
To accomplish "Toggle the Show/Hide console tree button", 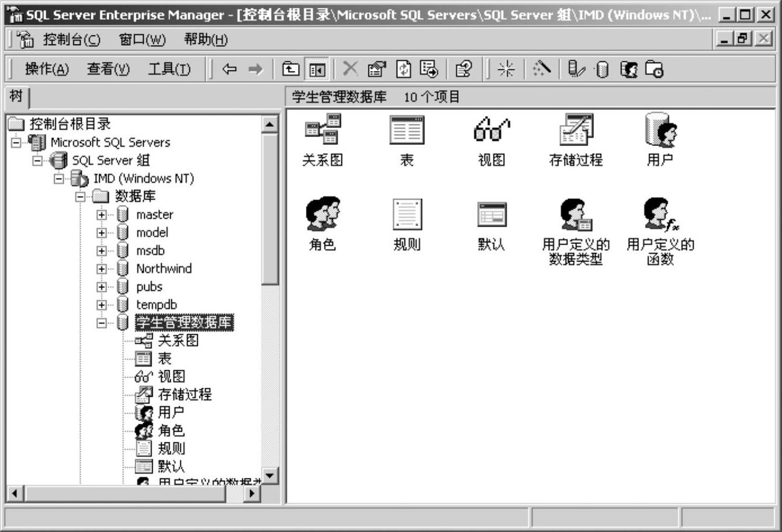I will [x=316, y=70].
